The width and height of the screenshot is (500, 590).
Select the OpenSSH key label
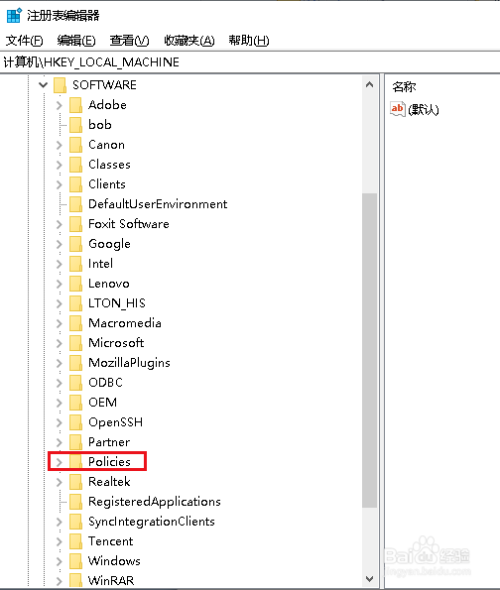pyautogui.click(x=116, y=423)
